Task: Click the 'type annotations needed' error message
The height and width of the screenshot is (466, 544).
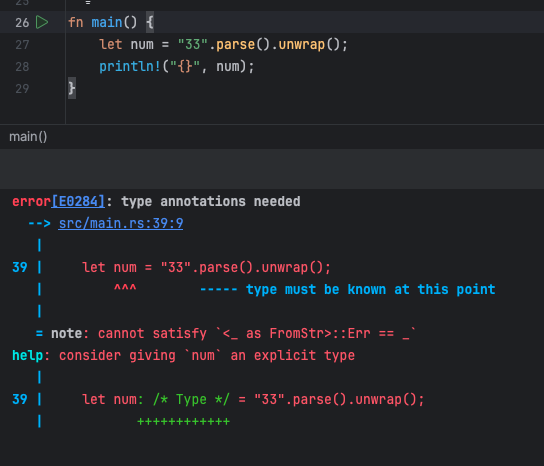Action: tap(211, 202)
